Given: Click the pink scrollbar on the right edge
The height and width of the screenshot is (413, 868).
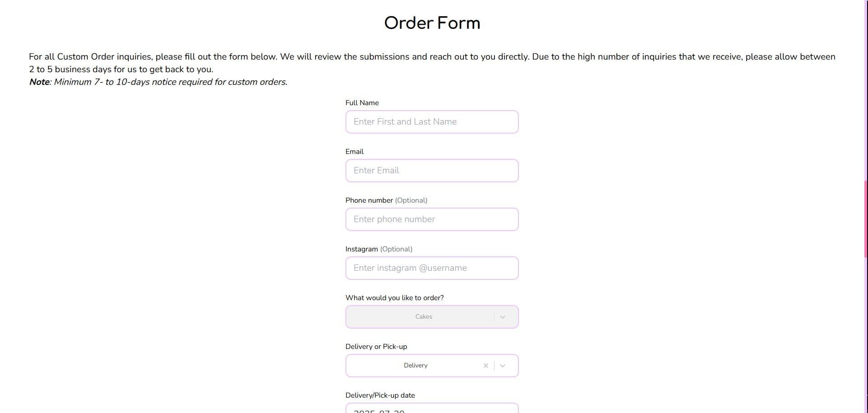Looking at the screenshot, I should pyautogui.click(x=866, y=217).
